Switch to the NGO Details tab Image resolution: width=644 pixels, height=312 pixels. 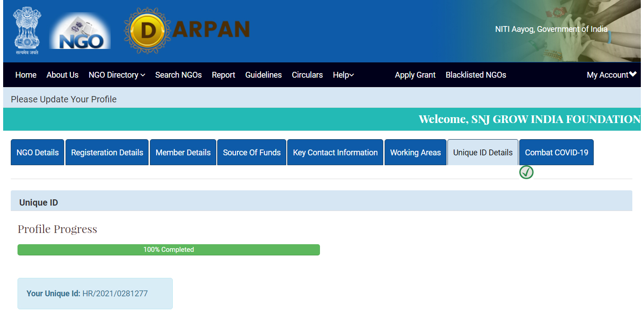38,153
